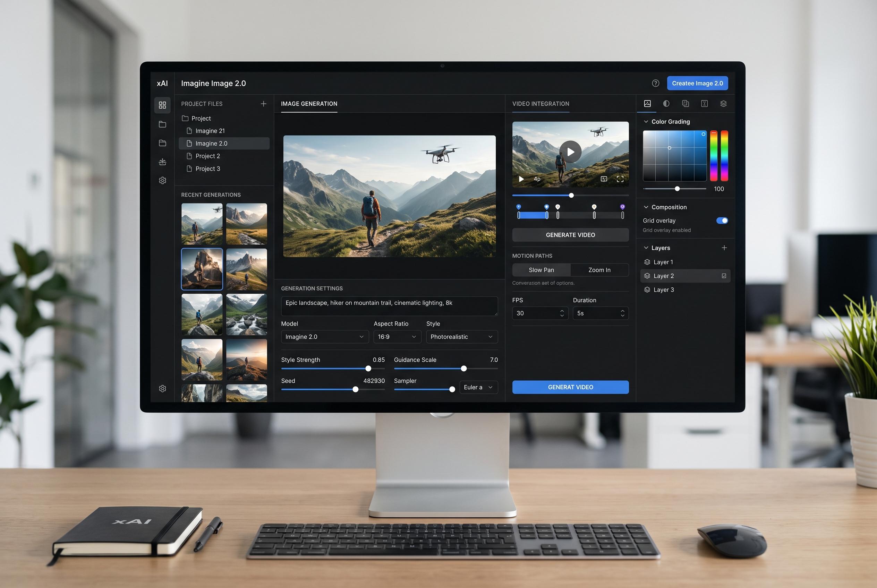Open the Model dropdown Imagine 2.0

pyautogui.click(x=325, y=337)
